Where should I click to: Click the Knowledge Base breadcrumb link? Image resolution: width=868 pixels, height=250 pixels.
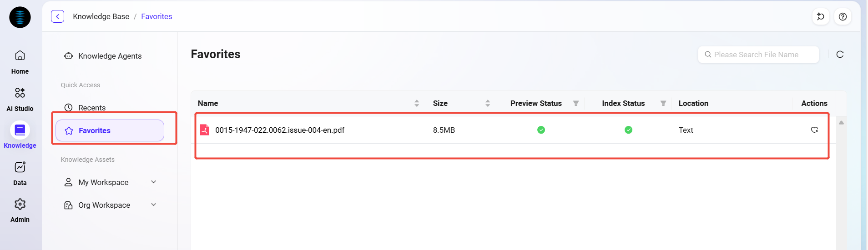tap(101, 16)
